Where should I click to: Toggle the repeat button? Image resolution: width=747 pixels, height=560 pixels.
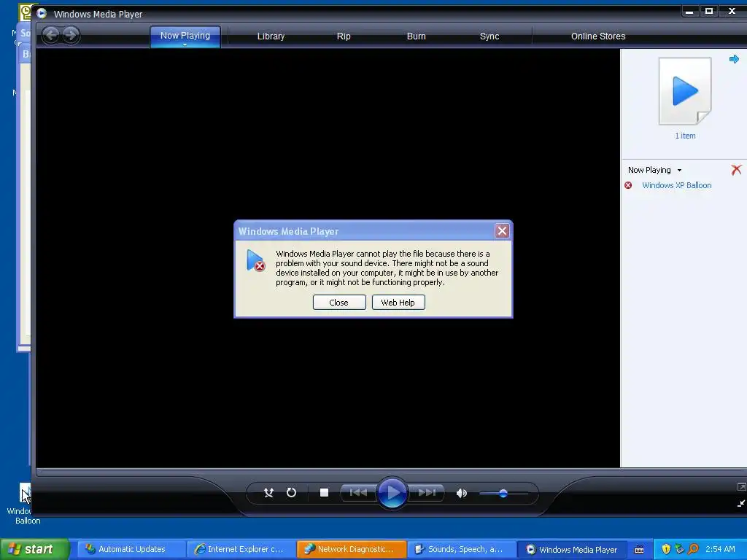[x=291, y=493]
